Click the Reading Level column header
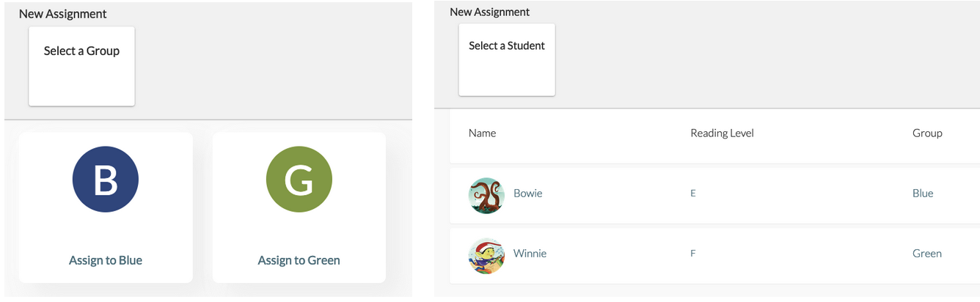This screenshot has width=980, height=302. point(722,133)
